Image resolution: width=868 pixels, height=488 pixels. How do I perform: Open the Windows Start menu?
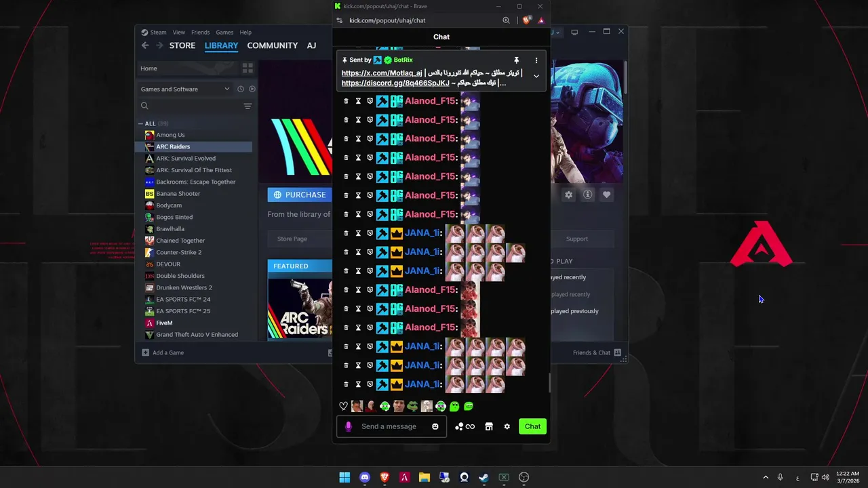coord(344,477)
